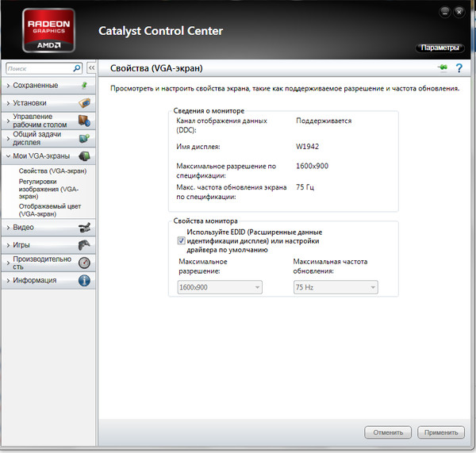This screenshot has height=453, width=476.
Task: Click the Мои VGA-экраны monitor icon
Action: [x=84, y=156]
